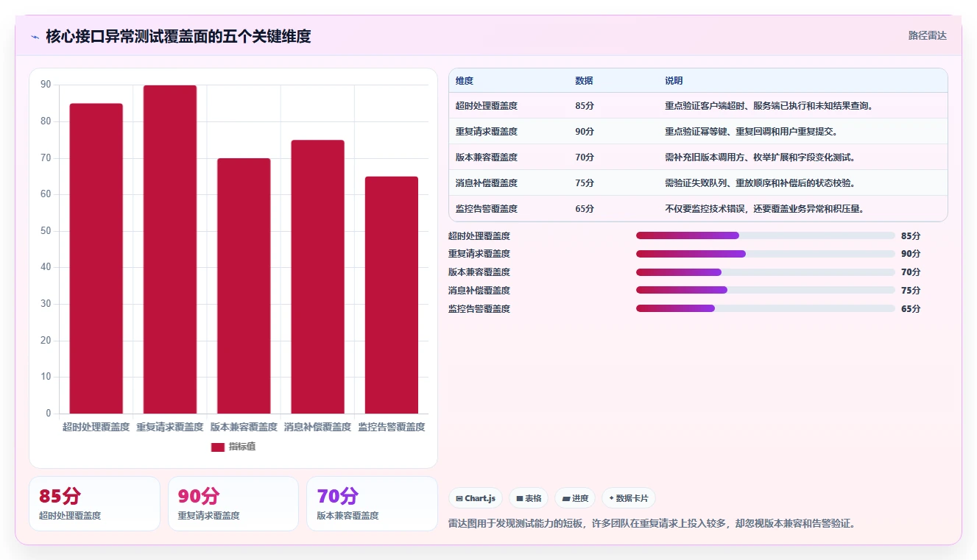Image resolution: width=977 pixels, height=560 pixels.
Task: Click the 进度 tag chip
Action: [575, 498]
